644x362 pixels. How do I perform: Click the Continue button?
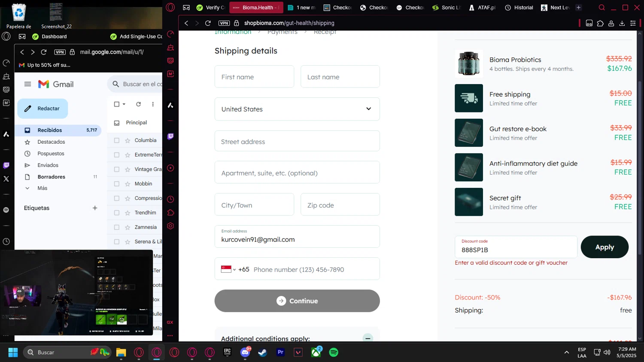(x=297, y=301)
